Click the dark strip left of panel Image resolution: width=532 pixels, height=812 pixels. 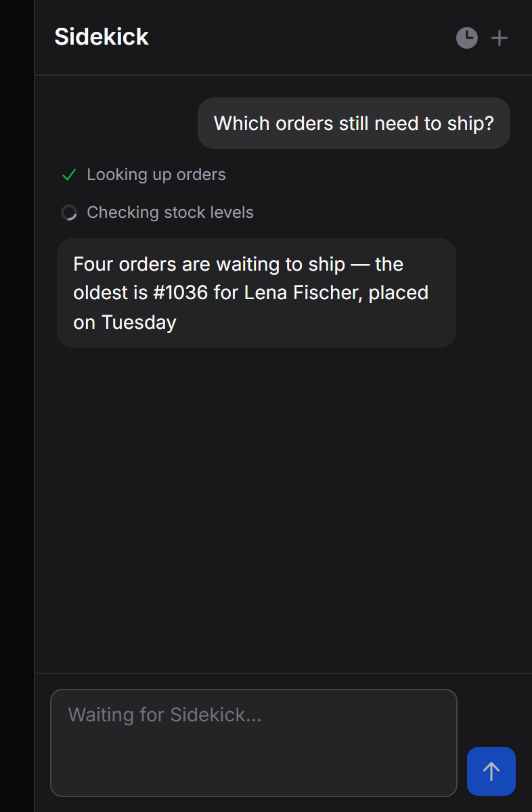[x=17, y=406]
